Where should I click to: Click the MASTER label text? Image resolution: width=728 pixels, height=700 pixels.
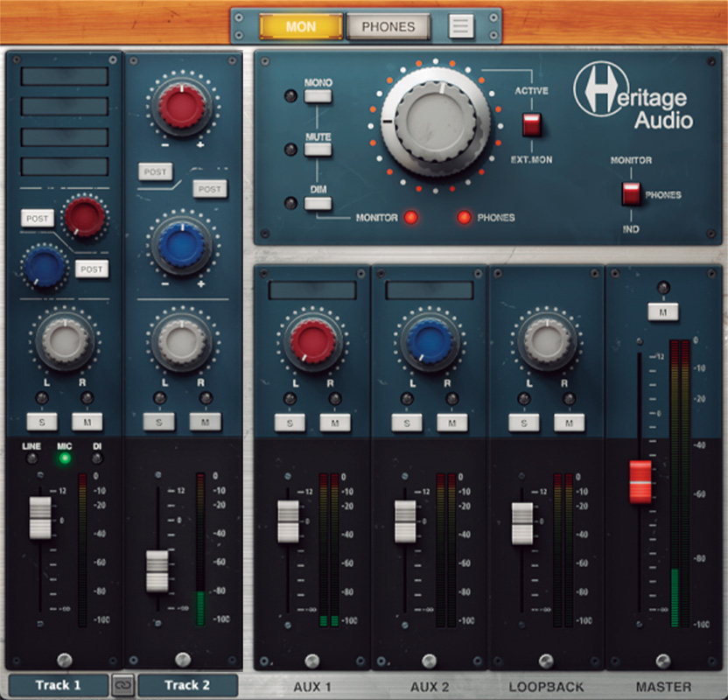(x=663, y=687)
